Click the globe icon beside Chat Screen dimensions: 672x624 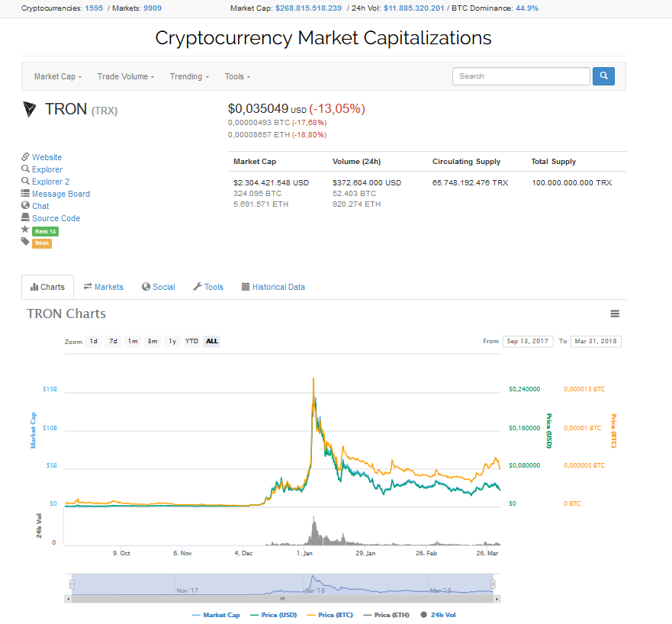point(25,205)
